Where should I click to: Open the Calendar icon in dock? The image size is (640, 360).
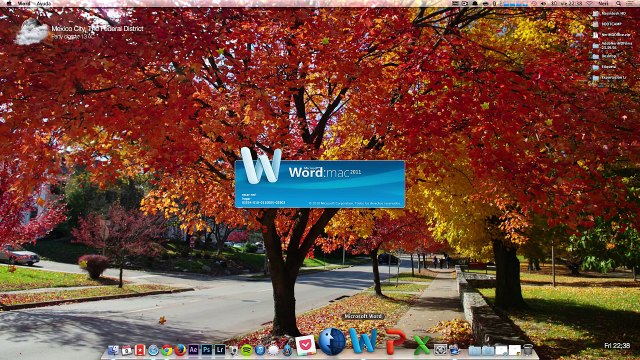pos(127,350)
